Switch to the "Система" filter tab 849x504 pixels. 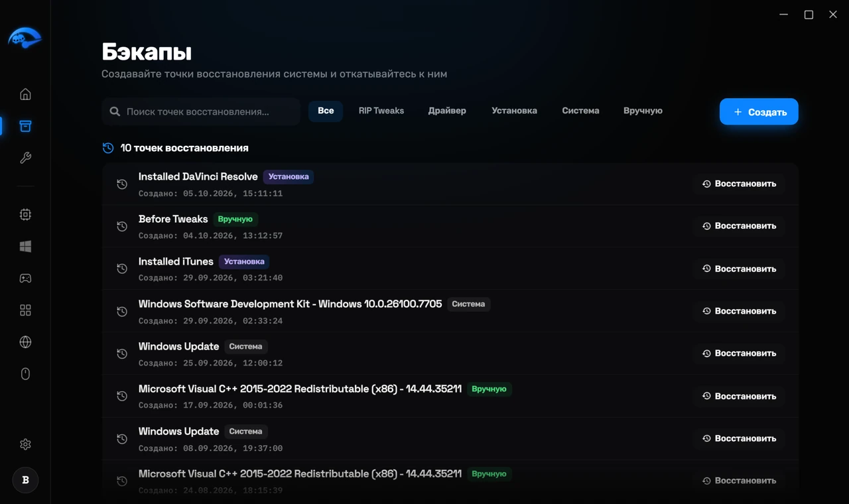point(580,111)
